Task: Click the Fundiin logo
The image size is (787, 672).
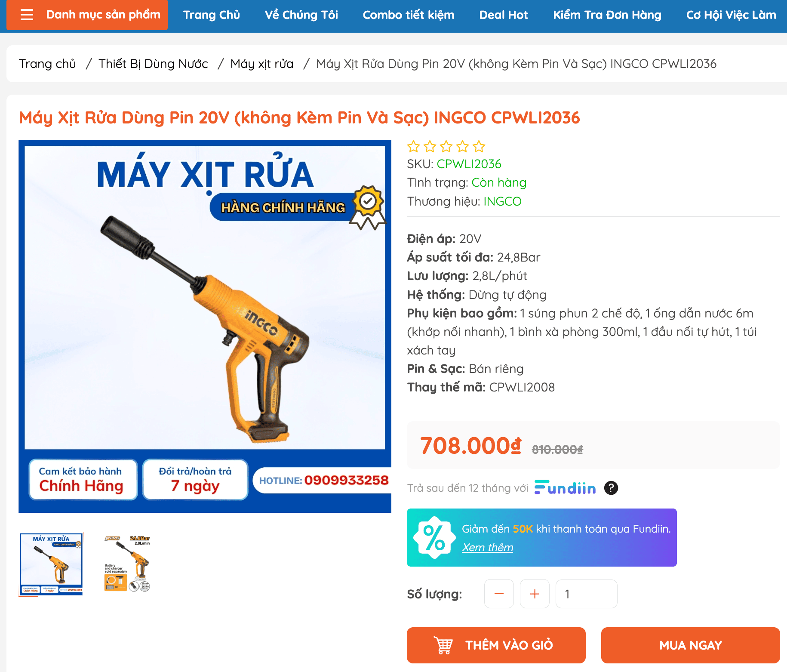Action: [x=565, y=487]
